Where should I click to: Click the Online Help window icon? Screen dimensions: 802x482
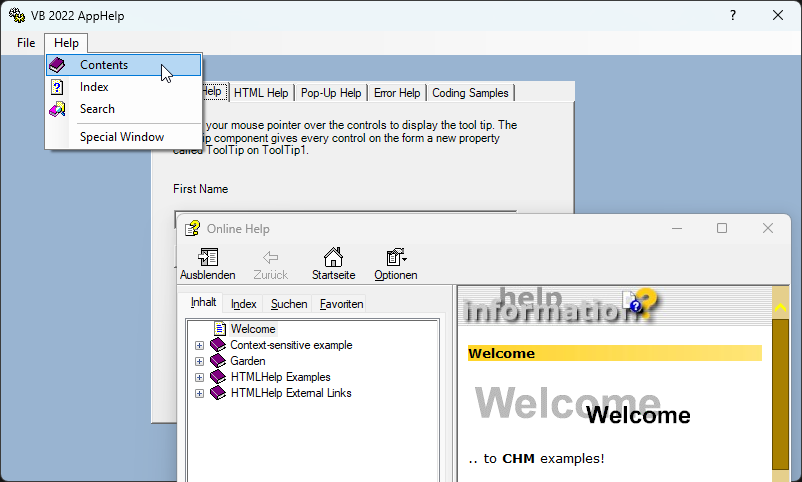click(192, 228)
